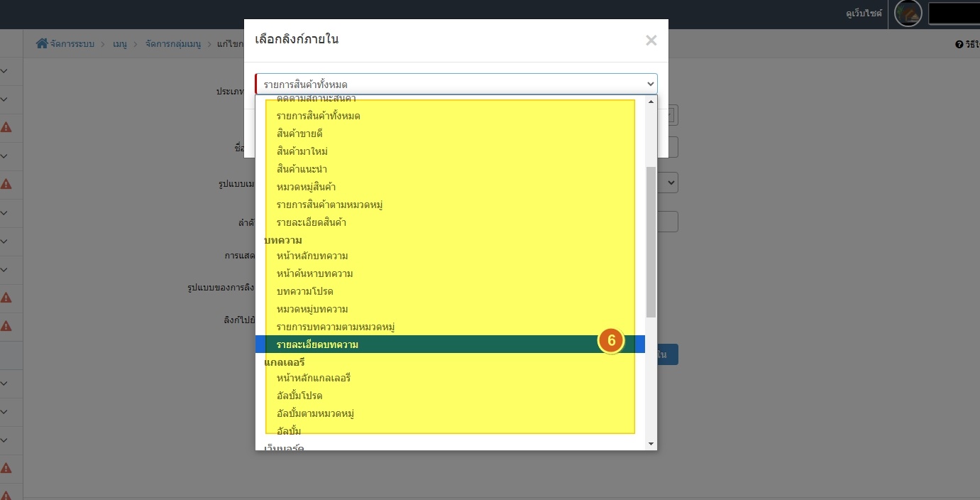Choose the สินค้ามาใหม่ option
The image size is (980, 500).
450,151
